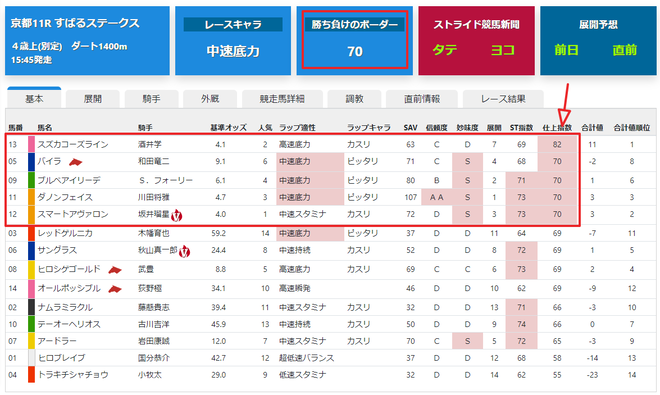Click horse name トラキチシャチョウ

73,375
